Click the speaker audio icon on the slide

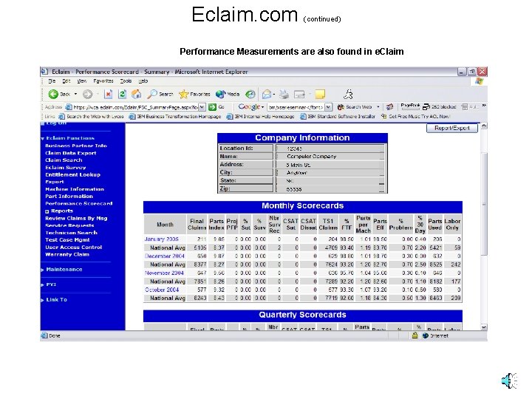pos(509,381)
